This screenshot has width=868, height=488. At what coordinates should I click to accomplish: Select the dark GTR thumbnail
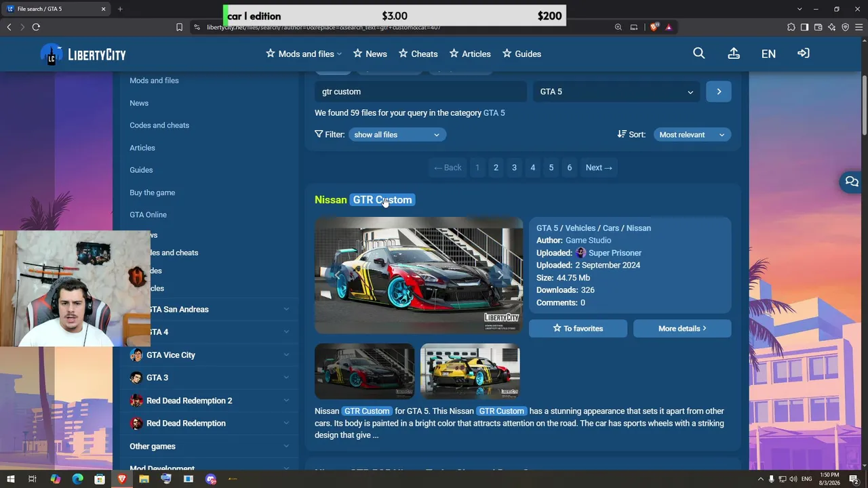(364, 371)
